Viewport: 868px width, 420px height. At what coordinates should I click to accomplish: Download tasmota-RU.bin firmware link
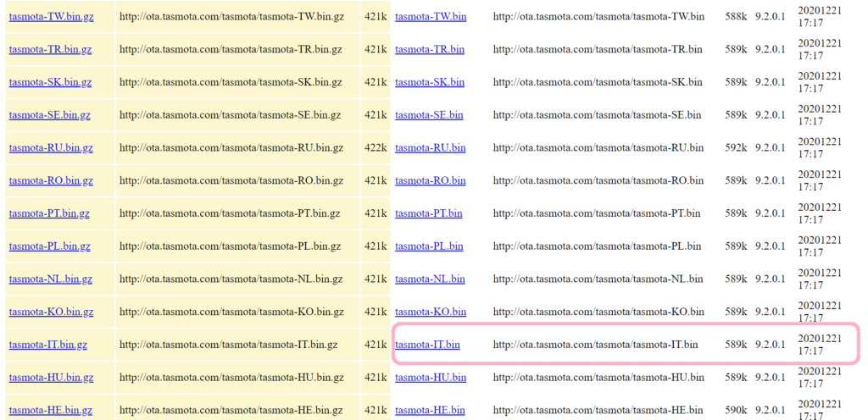coord(430,148)
